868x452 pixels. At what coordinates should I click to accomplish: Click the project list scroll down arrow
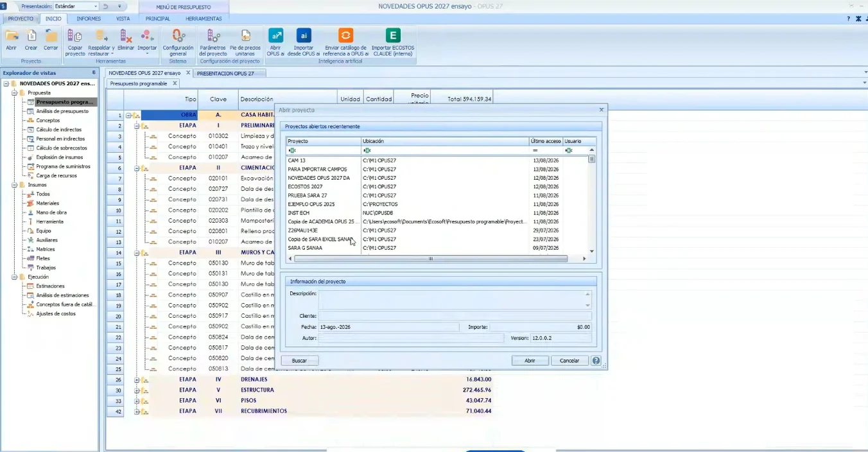coord(592,251)
